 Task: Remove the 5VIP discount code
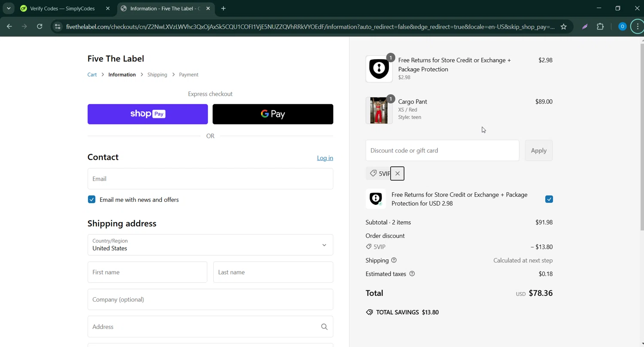click(x=397, y=173)
